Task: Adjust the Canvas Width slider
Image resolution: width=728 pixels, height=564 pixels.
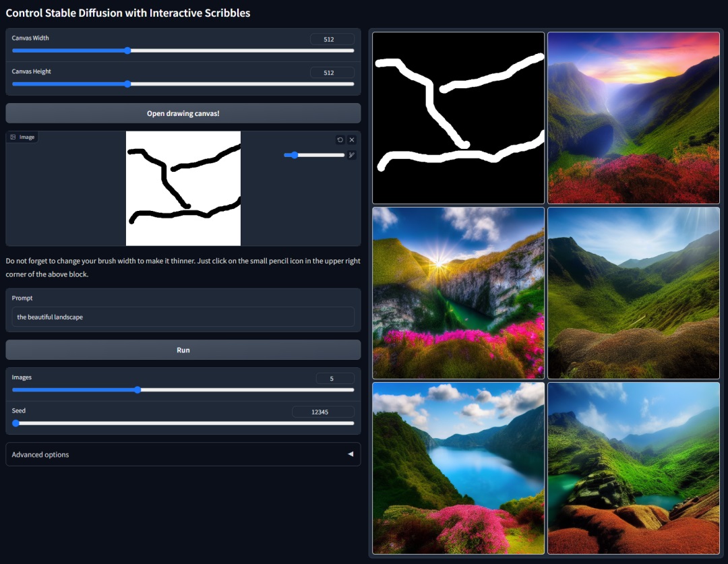Action: [x=127, y=51]
